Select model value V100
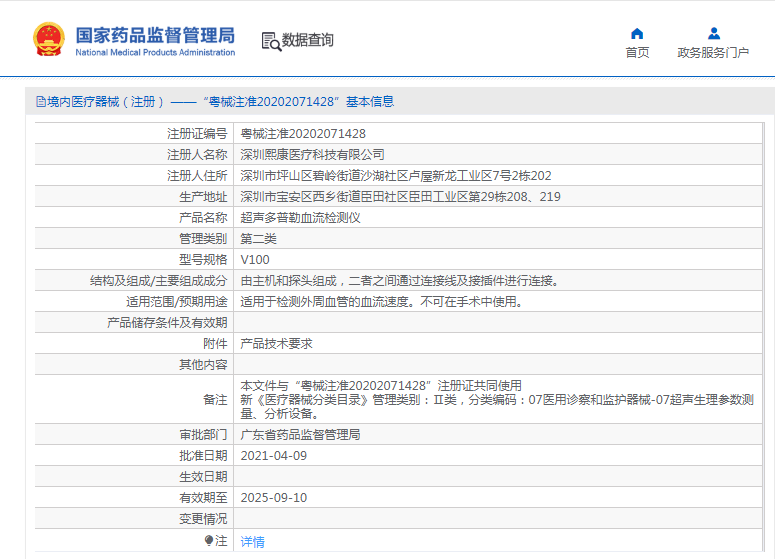The width and height of the screenshot is (775, 559). click(x=255, y=260)
